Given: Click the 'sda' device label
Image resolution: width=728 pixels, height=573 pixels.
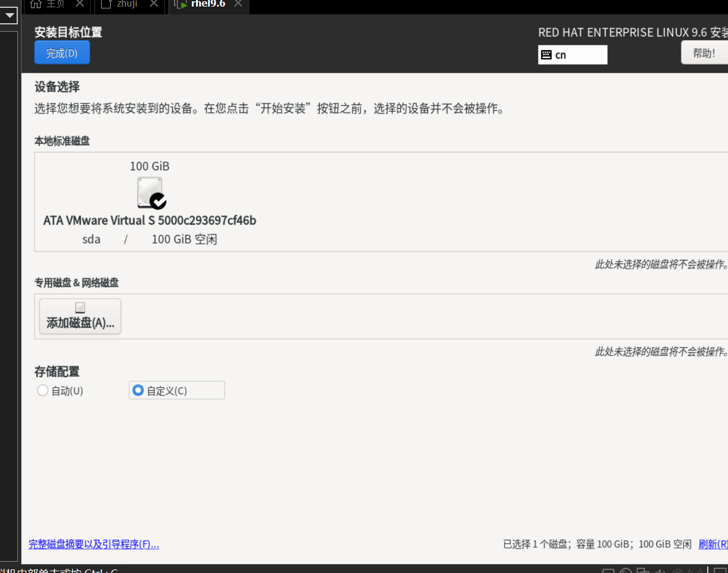Looking at the screenshot, I should tap(91, 240).
